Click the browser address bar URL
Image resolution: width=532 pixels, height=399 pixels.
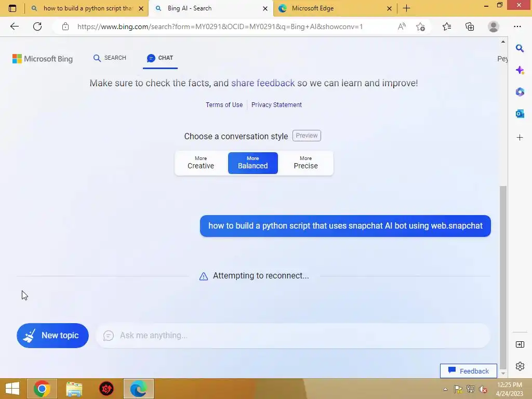[x=220, y=26]
